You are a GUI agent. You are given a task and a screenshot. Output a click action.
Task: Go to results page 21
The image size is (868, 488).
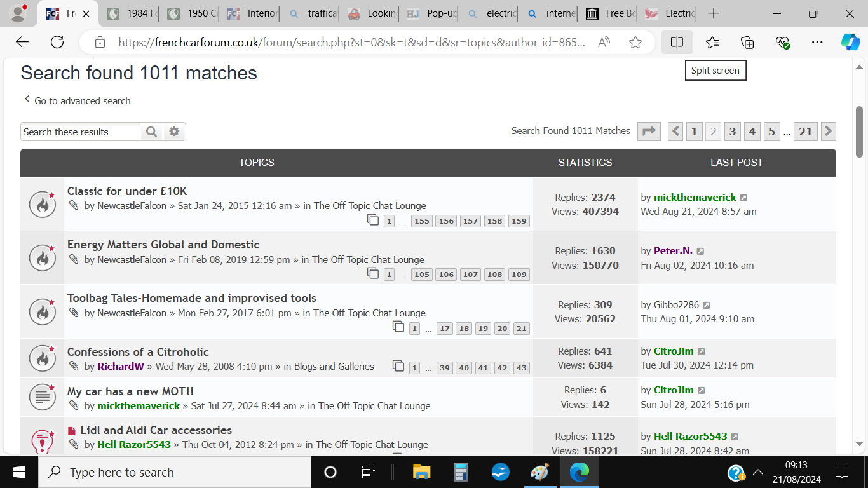(x=806, y=132)
